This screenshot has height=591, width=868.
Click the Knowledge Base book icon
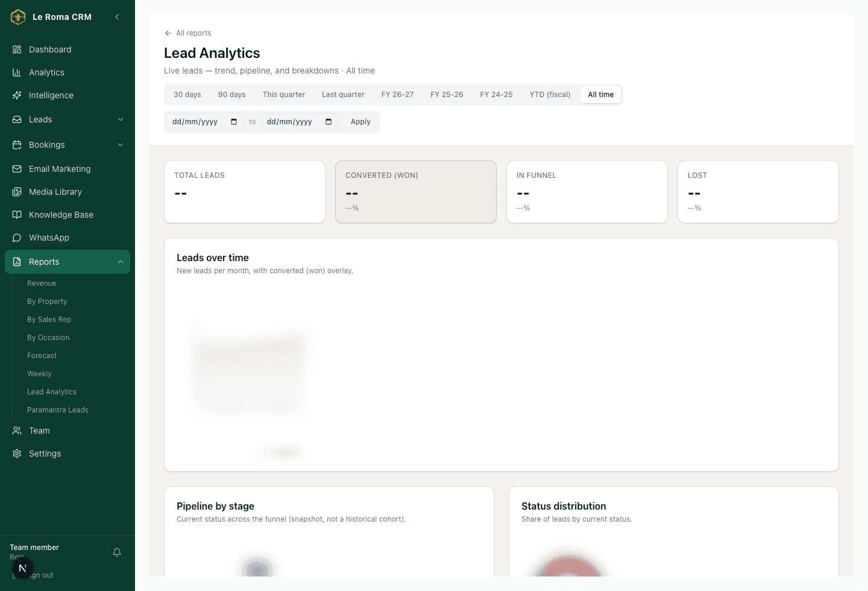pos(17,215)
